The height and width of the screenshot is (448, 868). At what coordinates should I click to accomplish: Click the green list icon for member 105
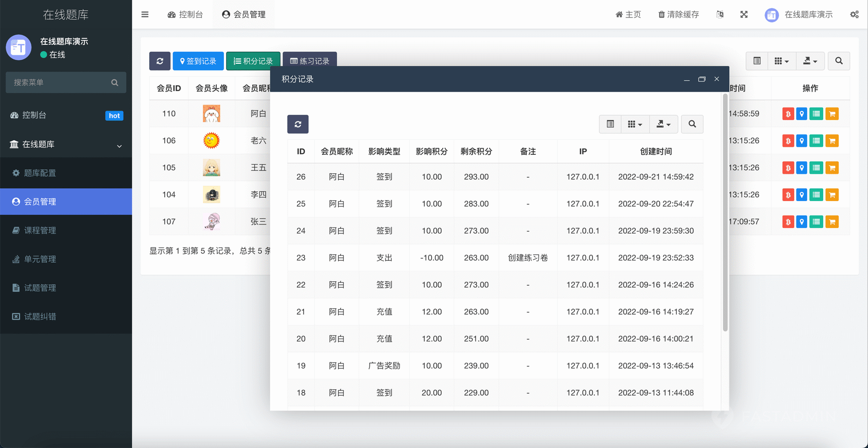tap(816, 168)
